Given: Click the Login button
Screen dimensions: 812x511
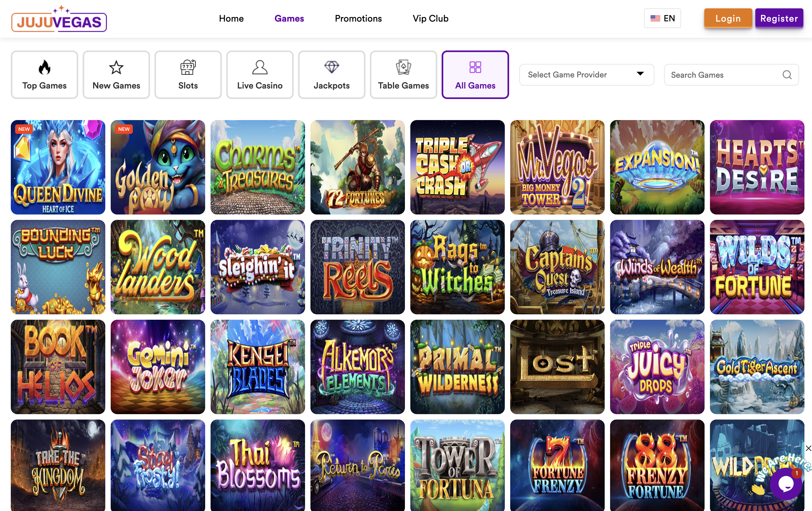Looking at the screenshot, I should [728, 19].
